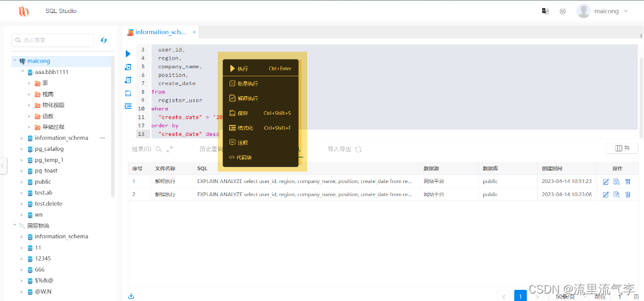Click the SQL Studio logo icon

(x=24, y=11)
